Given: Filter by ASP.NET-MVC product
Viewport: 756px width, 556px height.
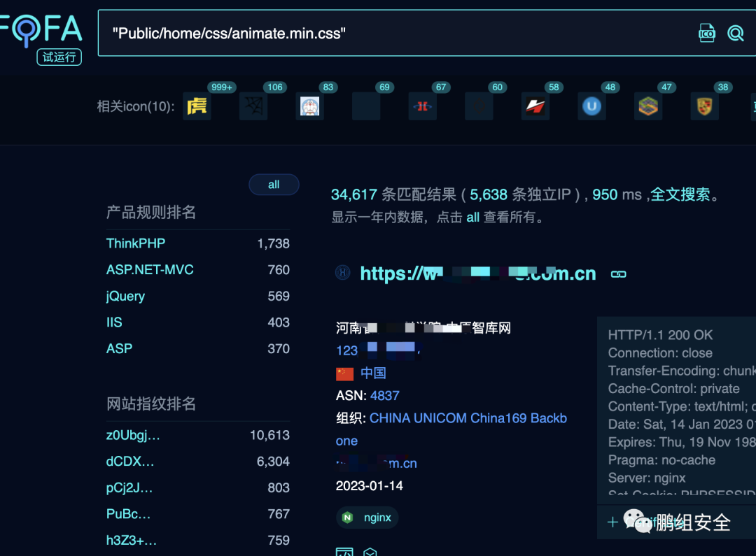Looking at the screenshot, I should [x=150, y=269].
